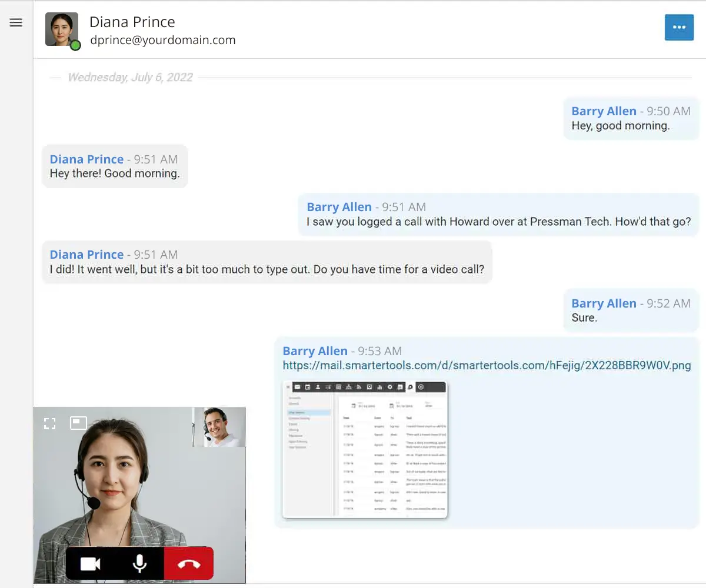Screen dimensions: 706x588
Task: Click Diana Prince's avatar in the header
Action: pyautogui.click(x=62, y=29)
